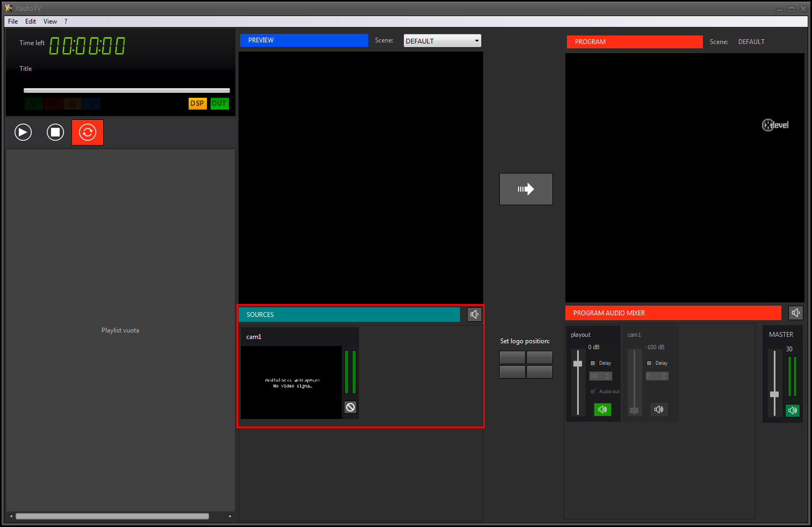Image resolution: width=812 pixels, height=527 pixels.
Task: Enable Delay checkbox for playout channel
Action: pos(593,363)
